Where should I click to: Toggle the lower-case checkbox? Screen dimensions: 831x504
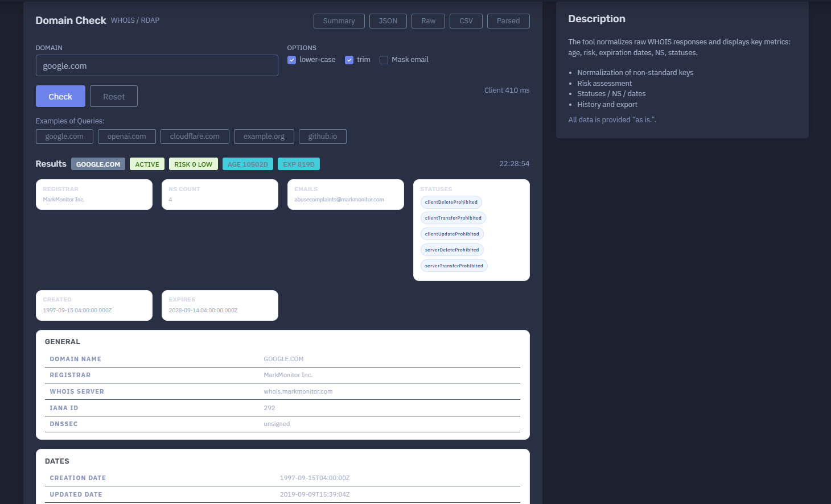[x=291, y=60]
